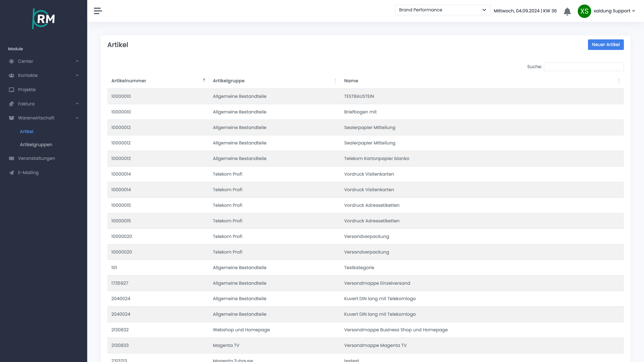Open the Veranstaltungen module

tap(37, 158)
